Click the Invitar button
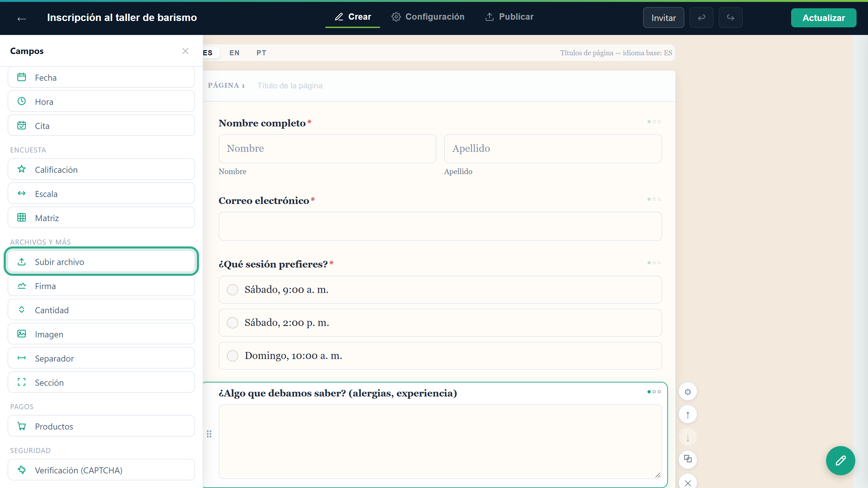 coord(663,17)
